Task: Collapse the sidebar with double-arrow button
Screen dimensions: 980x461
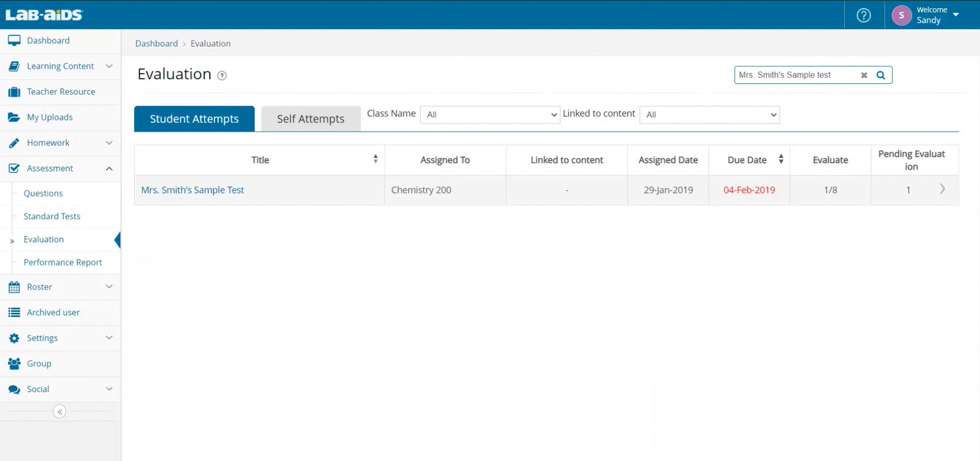Action: tap(60, 412)
